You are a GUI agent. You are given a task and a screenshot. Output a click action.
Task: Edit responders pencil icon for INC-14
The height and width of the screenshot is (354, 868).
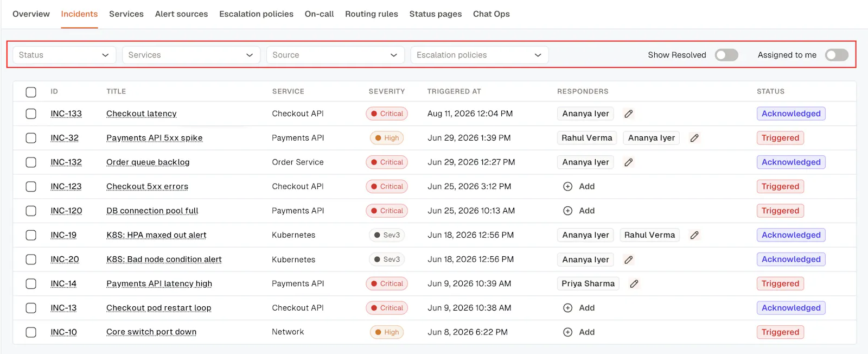coord(634,283)
